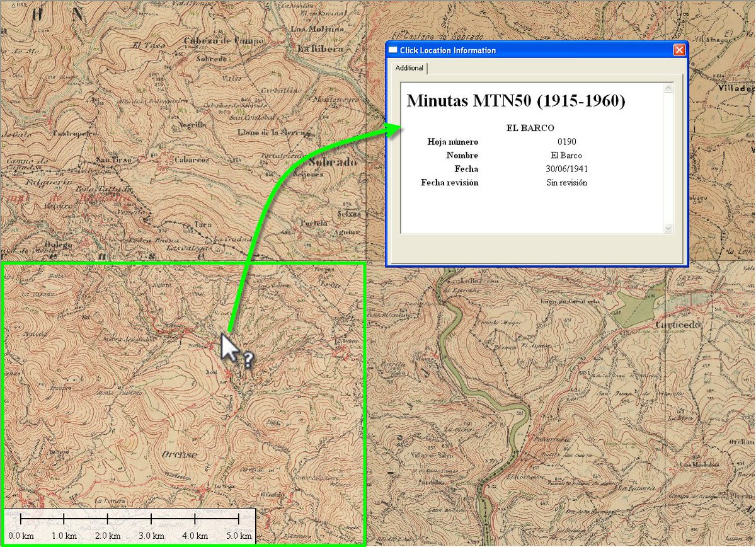Click the Click Location Information title bar

(535, 50)
